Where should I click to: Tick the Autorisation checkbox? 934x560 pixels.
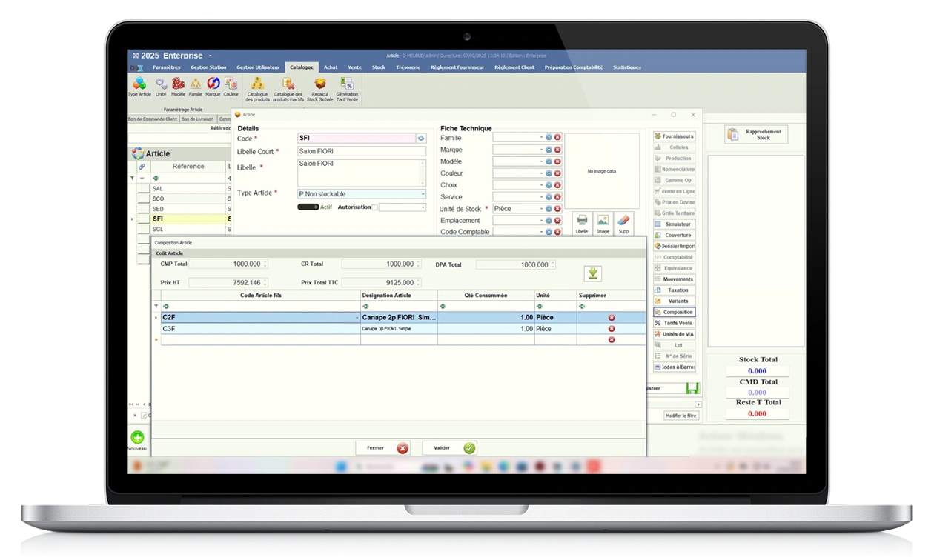coord(374,207)
